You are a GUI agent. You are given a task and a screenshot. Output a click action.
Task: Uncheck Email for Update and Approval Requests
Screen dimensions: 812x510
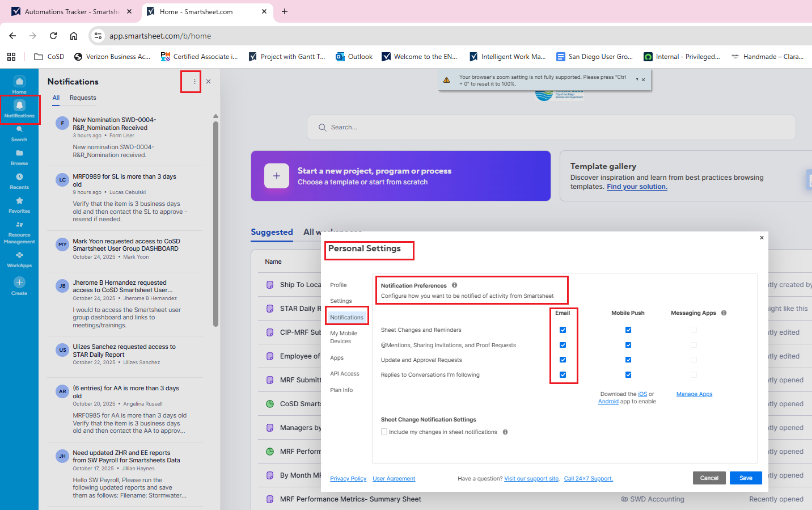coord(563,360)
